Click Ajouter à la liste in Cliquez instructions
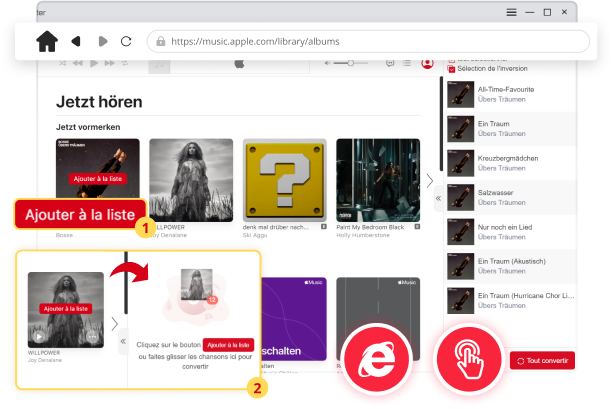613x409 pixels. (x=228, y=345)
